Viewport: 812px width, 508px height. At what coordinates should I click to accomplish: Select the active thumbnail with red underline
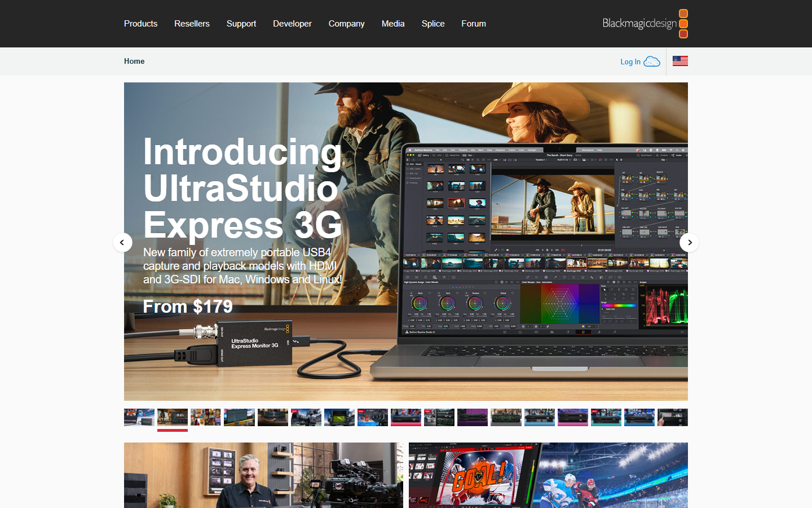point(173,417)
